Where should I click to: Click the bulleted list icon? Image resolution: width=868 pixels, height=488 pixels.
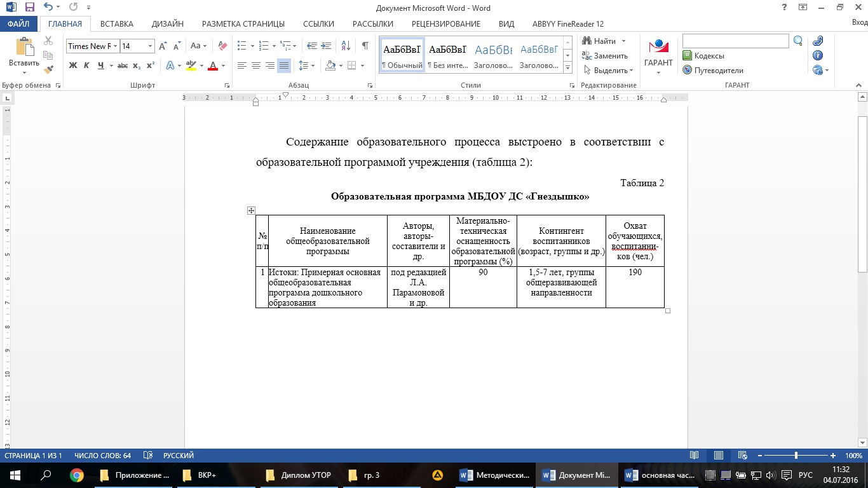point(241,46)
